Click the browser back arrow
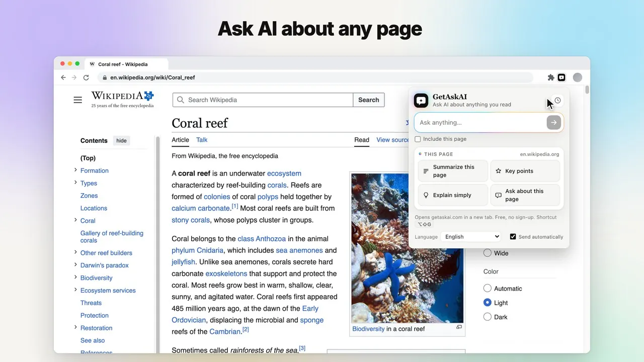The width and height of the screenshot is (644, 362). 63,77
